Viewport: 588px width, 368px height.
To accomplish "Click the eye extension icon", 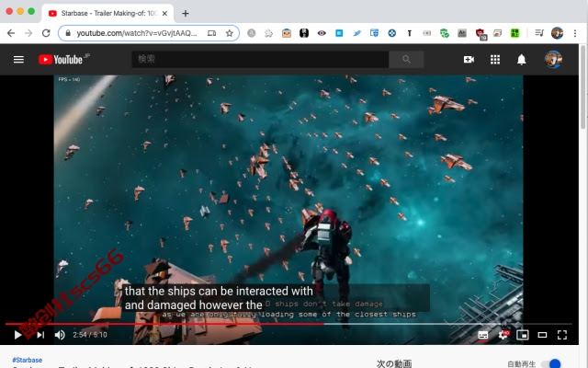I will click(x=322, y=33).
